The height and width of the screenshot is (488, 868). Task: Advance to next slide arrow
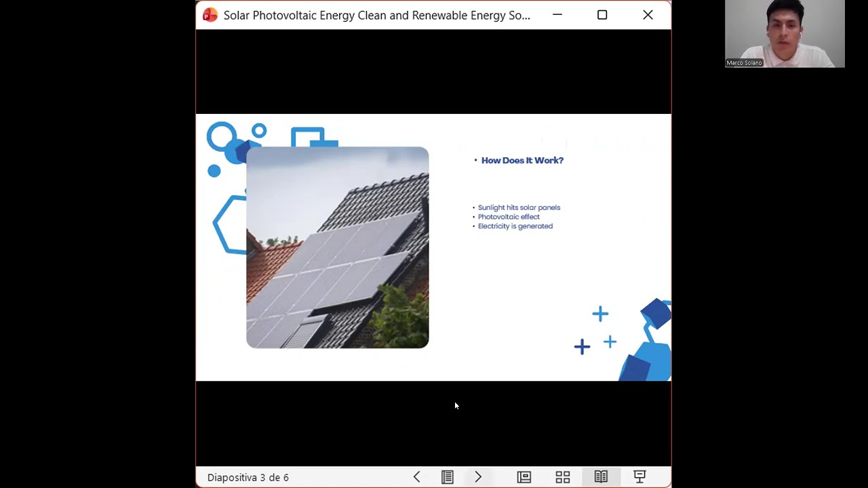478,477
